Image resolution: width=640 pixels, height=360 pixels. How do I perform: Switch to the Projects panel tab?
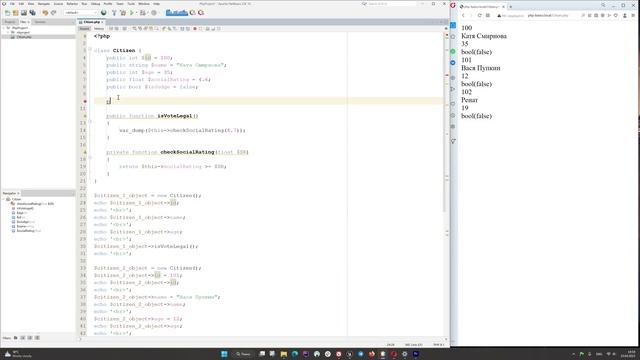10,22
